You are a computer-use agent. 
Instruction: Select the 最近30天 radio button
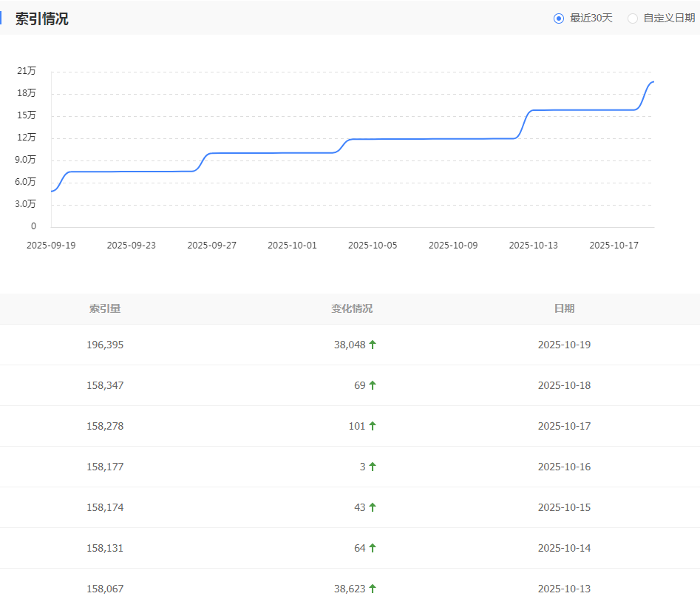(559, 18)
